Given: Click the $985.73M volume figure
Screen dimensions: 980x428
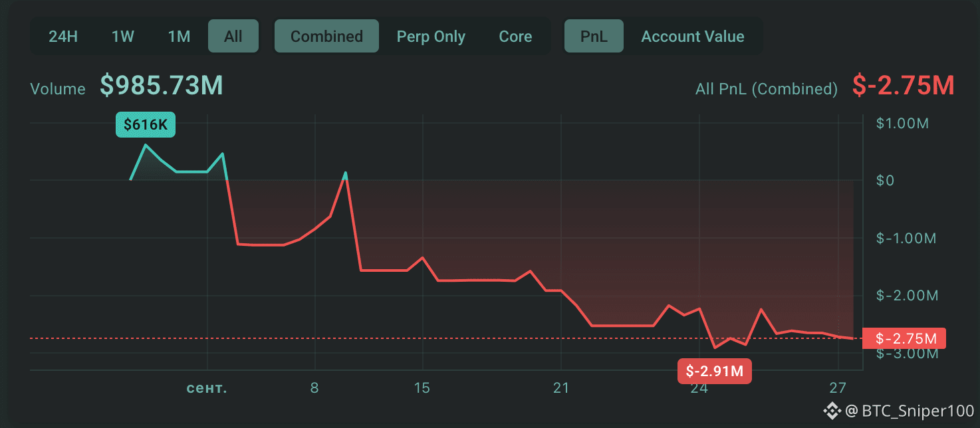Looking at the screenshot, I should [x=162, y=86].
